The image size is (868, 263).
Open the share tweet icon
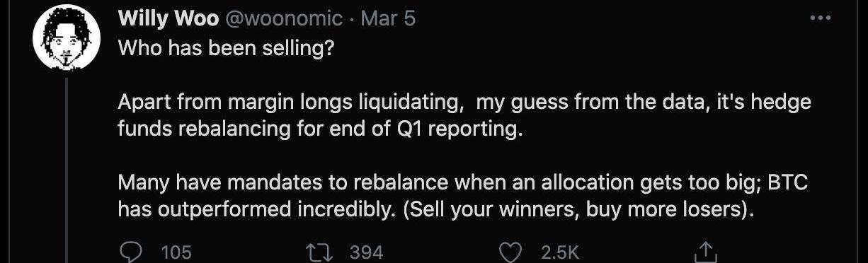click(704, 252)
